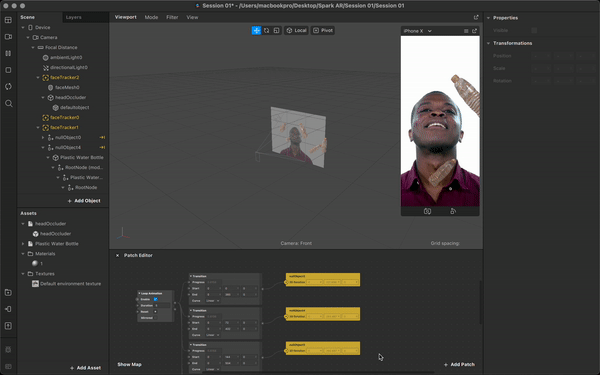
Task: Open the video/camera preview icon in left sidebar
Action: coord(8,37)
